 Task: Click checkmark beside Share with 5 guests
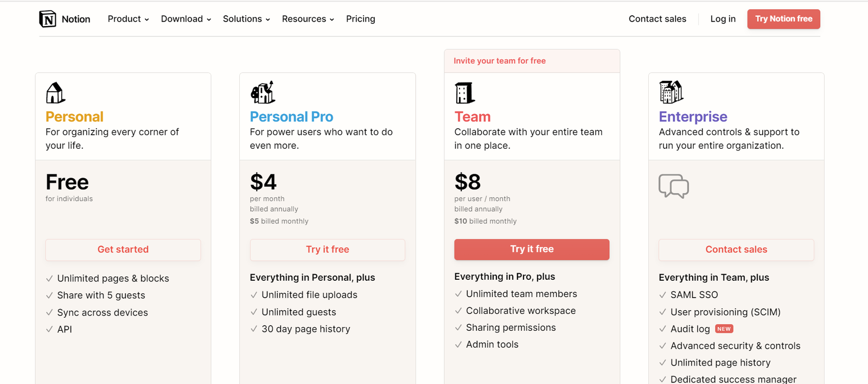click(x=49, y=295)
